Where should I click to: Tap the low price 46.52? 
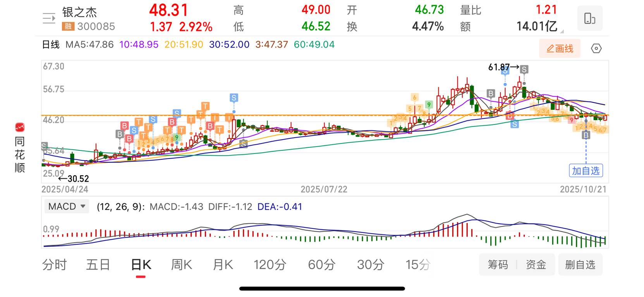[x=316, y=26]
